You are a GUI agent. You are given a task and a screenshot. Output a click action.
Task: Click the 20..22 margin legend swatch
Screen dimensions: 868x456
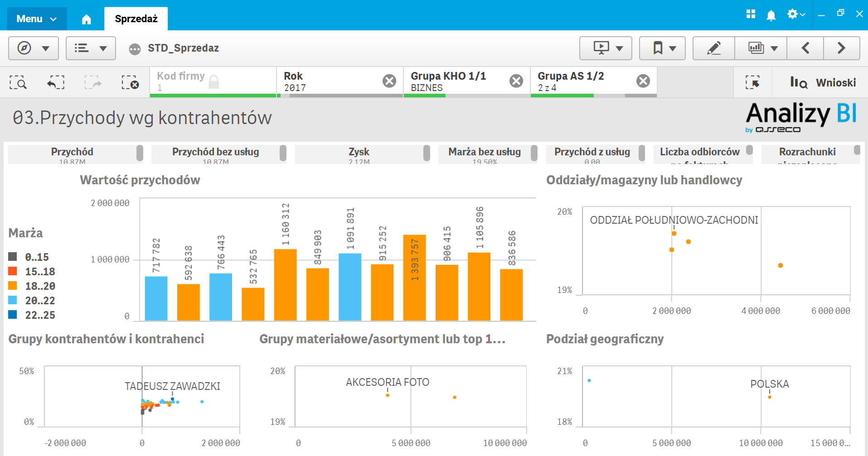pyautogui.click(x=13, y=300)
